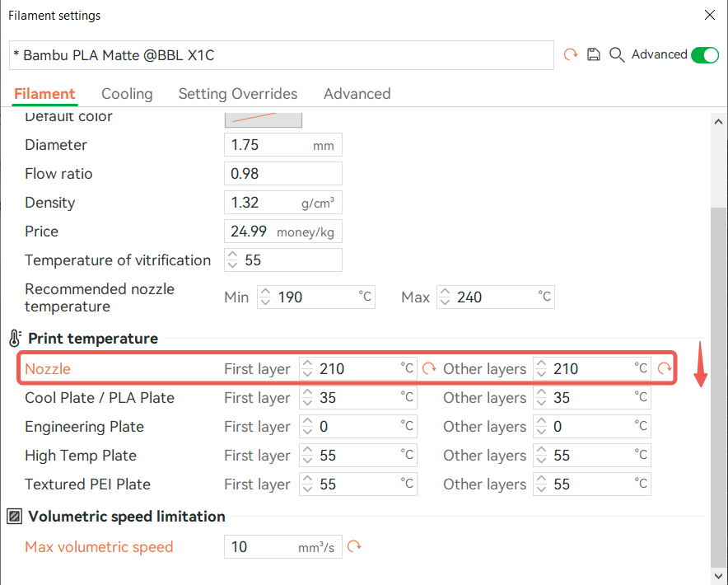Image resolution: width=728 pixels, height=585 pixels.
Task: Click the Temperature of vitrification label
Action: coord(118,260)
